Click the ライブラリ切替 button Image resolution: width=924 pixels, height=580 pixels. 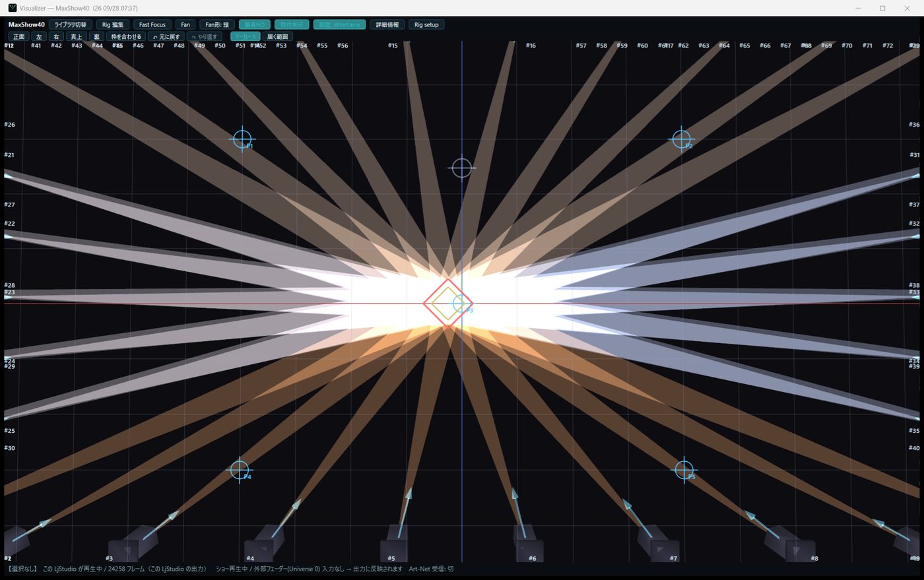pyautogui.click(x=70, y=24)
